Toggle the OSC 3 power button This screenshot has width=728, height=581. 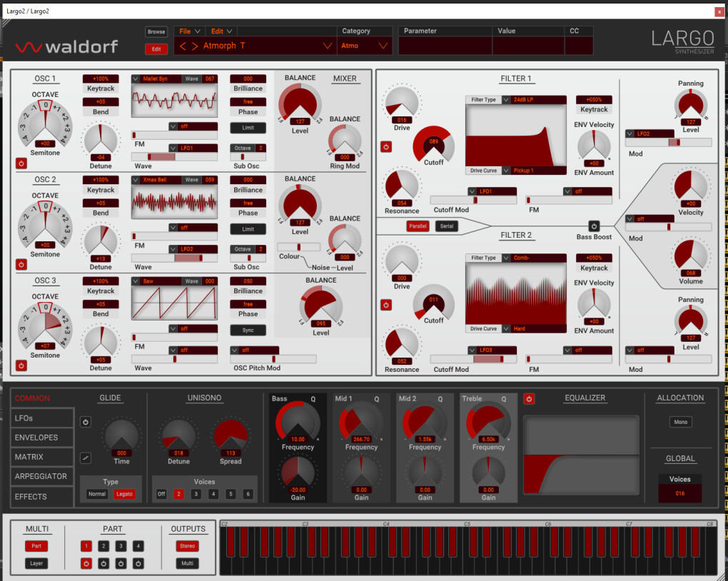click(x=21, y=365)
